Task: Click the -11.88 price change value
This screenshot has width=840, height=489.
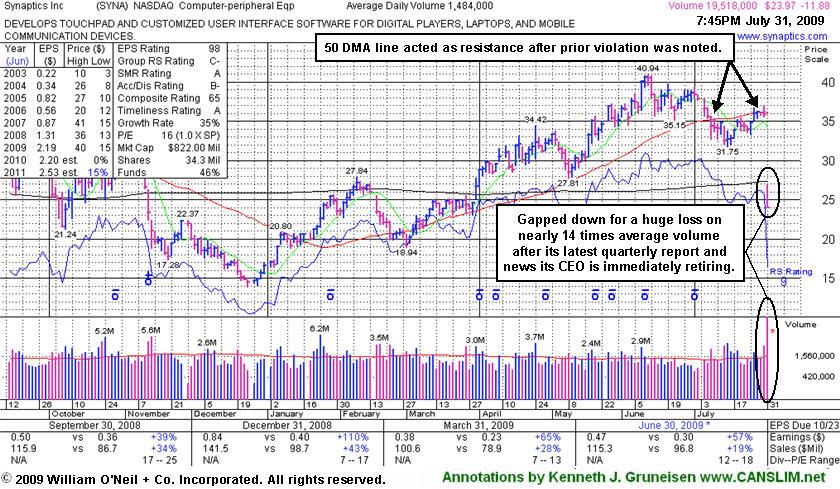Action: (814, 6)
